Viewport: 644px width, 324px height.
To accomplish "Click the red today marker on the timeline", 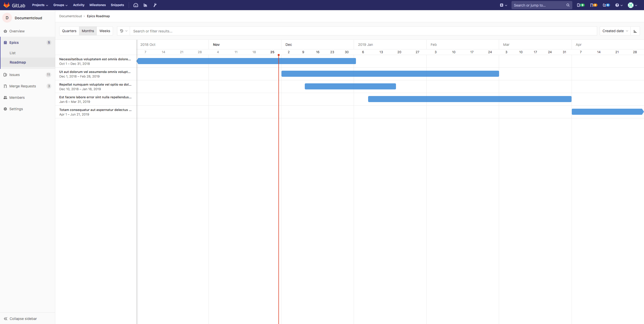I will click(x=279, y=55).
